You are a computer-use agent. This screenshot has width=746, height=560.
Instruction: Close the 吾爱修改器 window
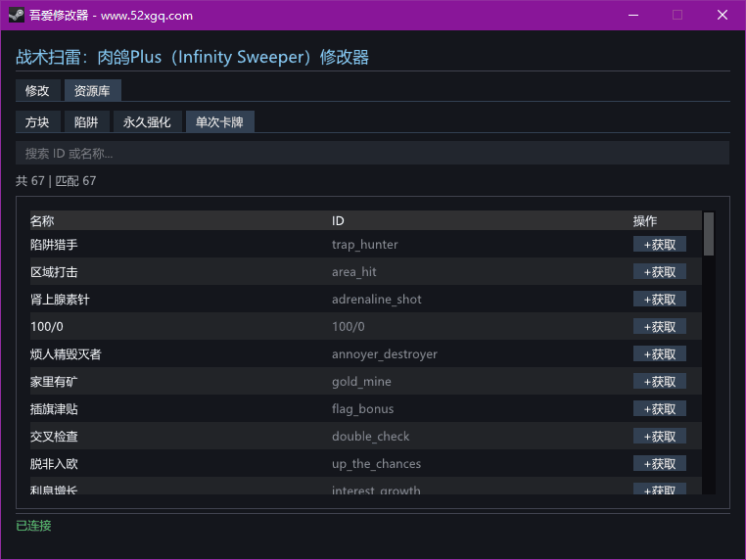723,16
